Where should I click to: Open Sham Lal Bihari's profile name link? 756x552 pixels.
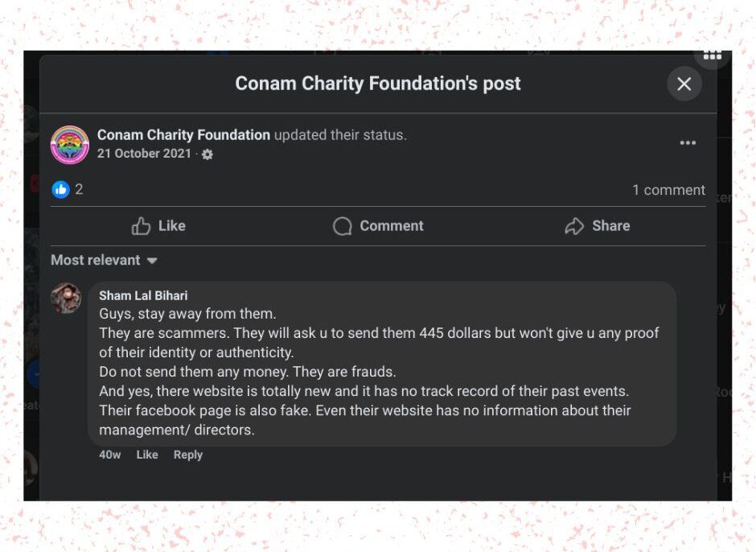143,295
